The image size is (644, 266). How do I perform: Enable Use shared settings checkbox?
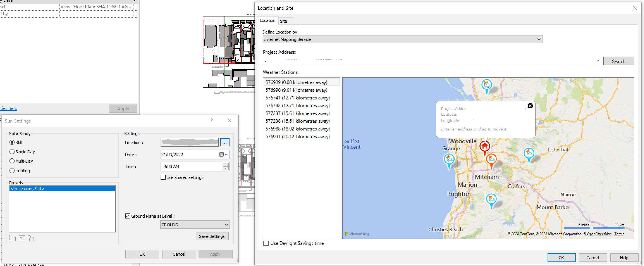click(x=163, y=177)
